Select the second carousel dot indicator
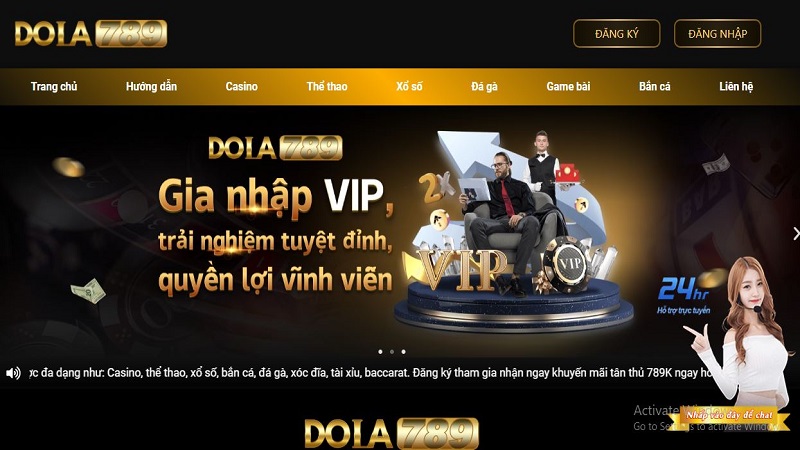 (392, 352)
